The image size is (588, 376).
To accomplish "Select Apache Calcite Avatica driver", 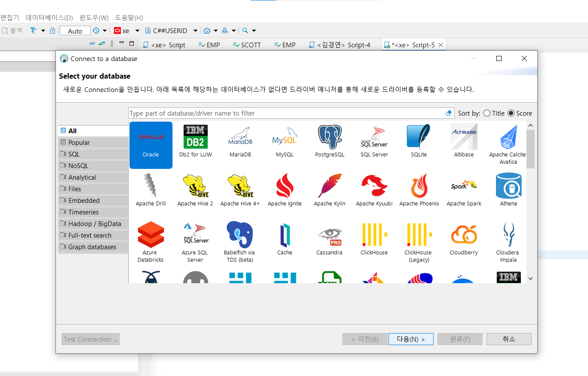I will tap(508, 145).
